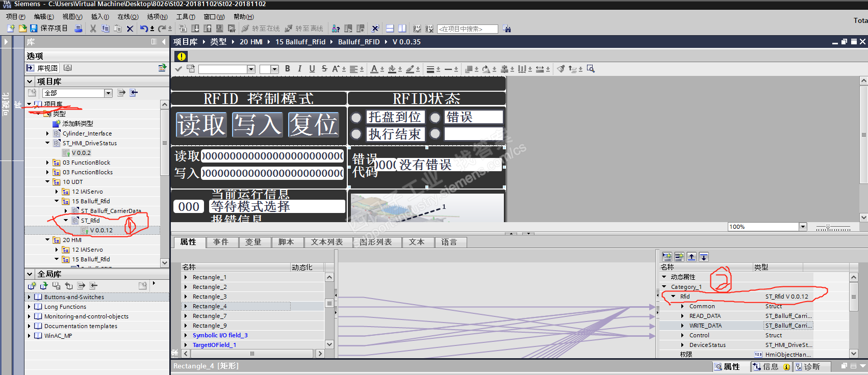Split the editor space vertically

[x=402, y=29]
